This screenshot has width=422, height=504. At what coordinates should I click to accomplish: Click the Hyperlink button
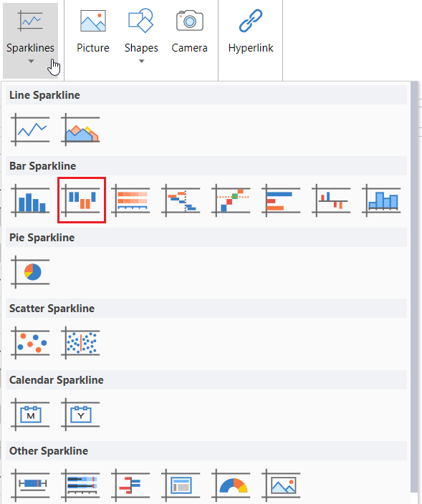[x=251, y=31]
